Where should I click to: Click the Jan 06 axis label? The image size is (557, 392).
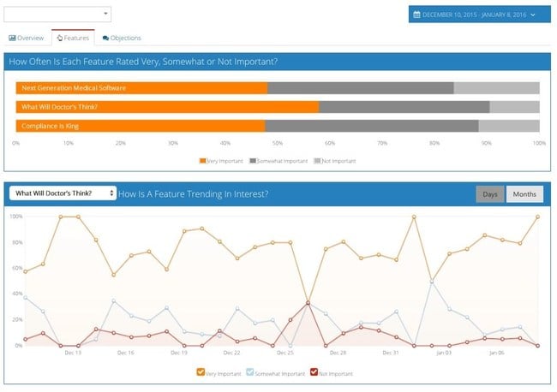point(497,353)
